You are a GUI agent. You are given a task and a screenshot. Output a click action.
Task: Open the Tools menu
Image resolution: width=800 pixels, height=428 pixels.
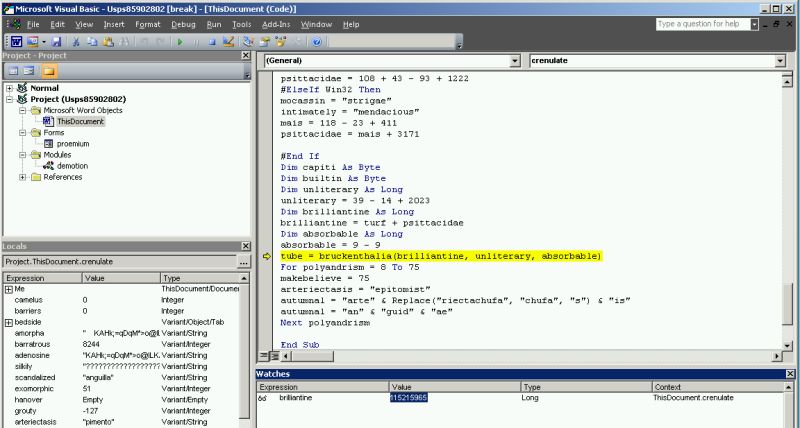coord(242,24)
